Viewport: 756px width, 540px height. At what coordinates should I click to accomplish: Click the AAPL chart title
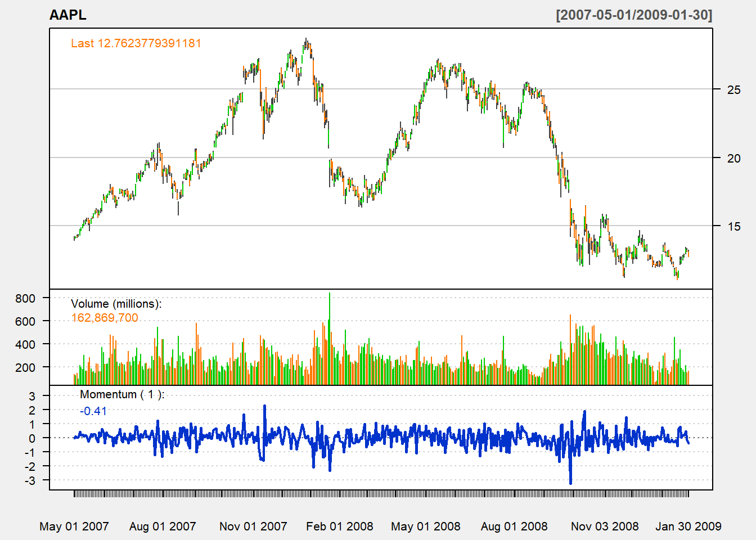pyautogui.click(x=68, y=15)
